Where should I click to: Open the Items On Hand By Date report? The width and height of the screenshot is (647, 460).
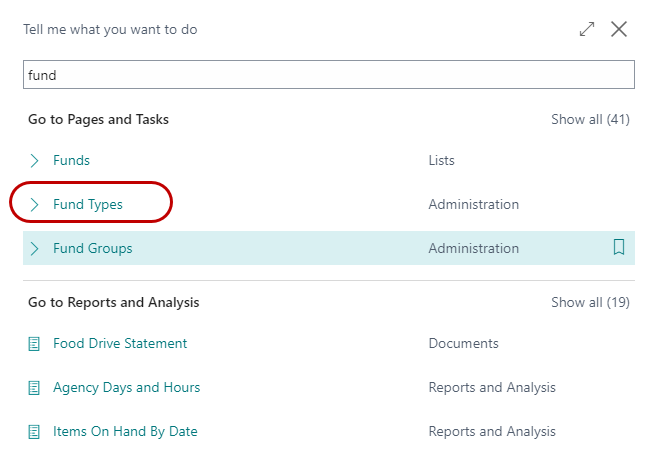point(125,431)
